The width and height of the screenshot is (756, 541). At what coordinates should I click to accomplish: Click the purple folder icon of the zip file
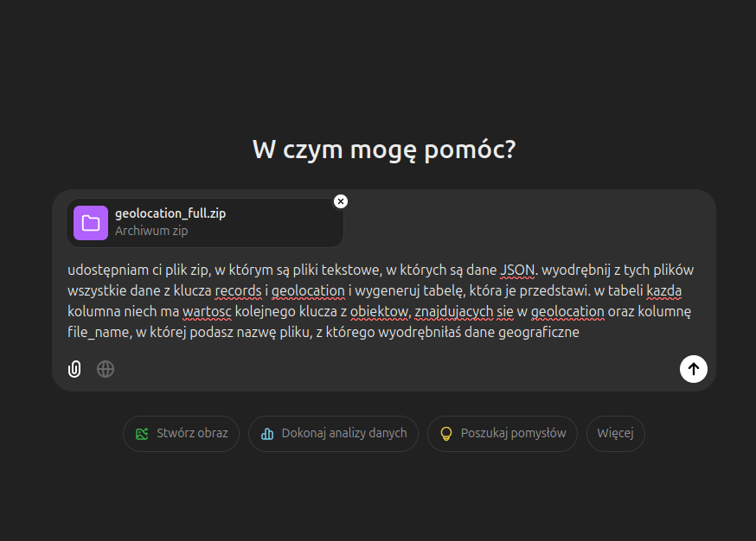(x=91, y=223)
